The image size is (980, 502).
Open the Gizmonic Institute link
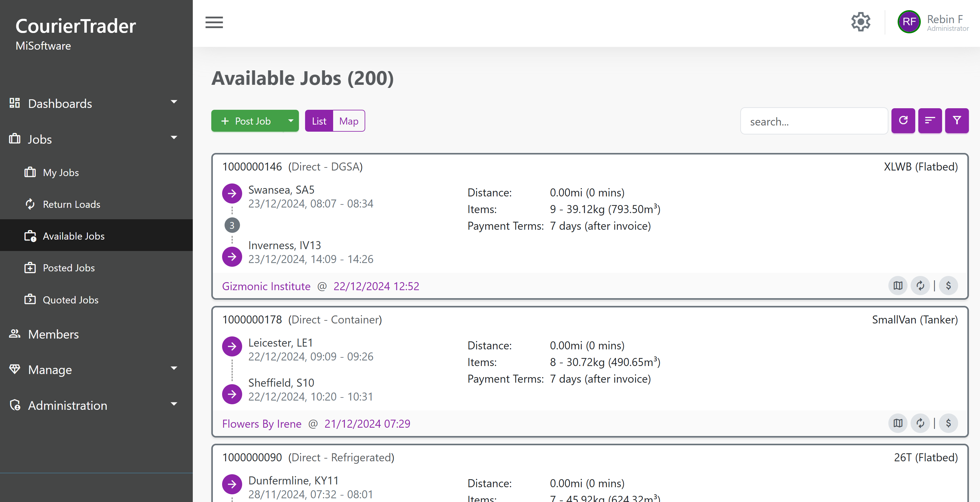coord(266,286)
